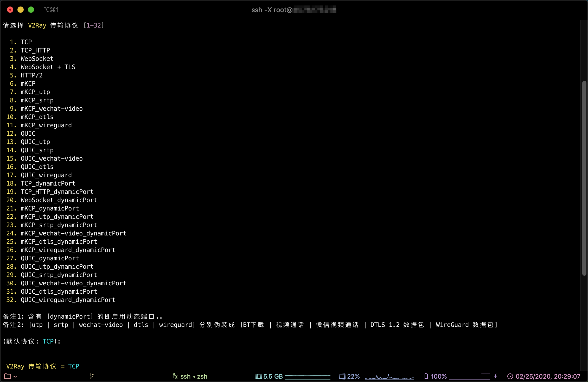
Task: Click the '25. mKCP_dtls_dynamicPort' line
Action: tap(52, 242)
